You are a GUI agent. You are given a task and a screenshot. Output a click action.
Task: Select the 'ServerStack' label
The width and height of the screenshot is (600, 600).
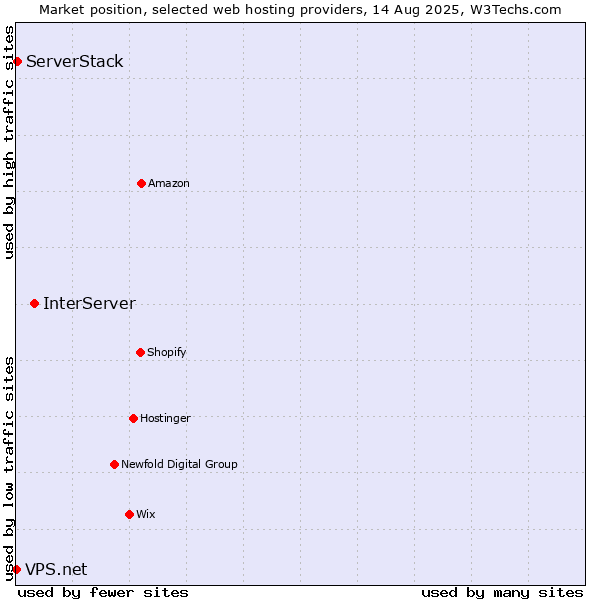pos(75,62)
